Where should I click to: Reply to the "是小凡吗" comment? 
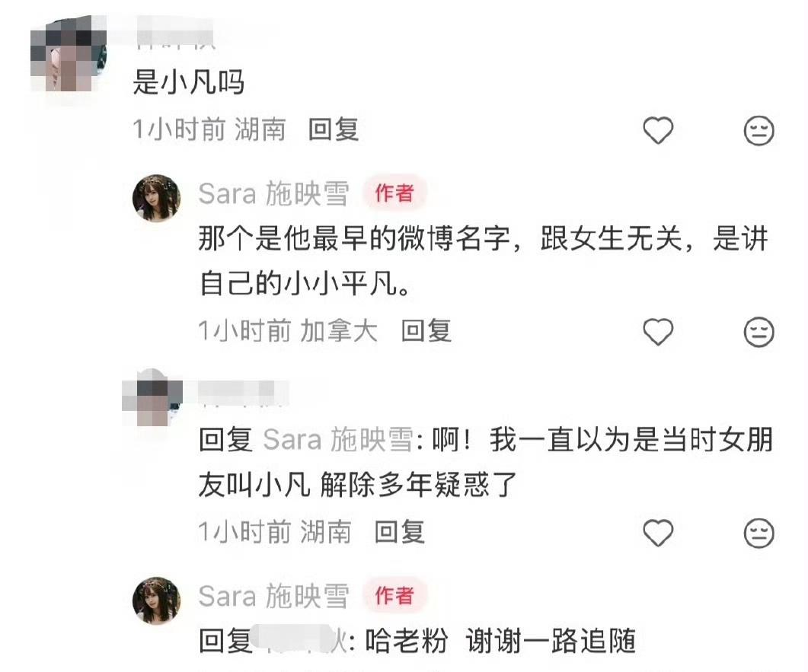coord(334,129)
